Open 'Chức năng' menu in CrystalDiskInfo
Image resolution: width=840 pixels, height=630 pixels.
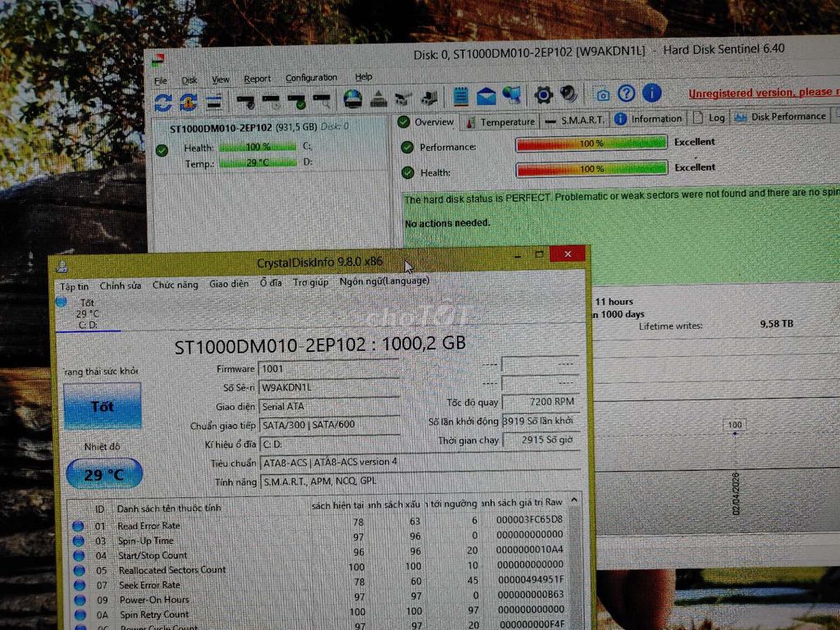coord(176,285)
